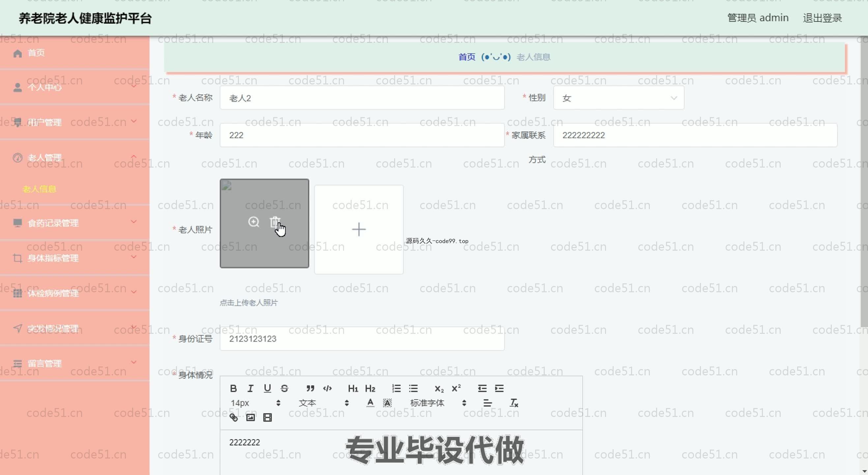Expand the 用户管理 menu
The height and width of the screenshot is (475, 868).
click(134, 121)
